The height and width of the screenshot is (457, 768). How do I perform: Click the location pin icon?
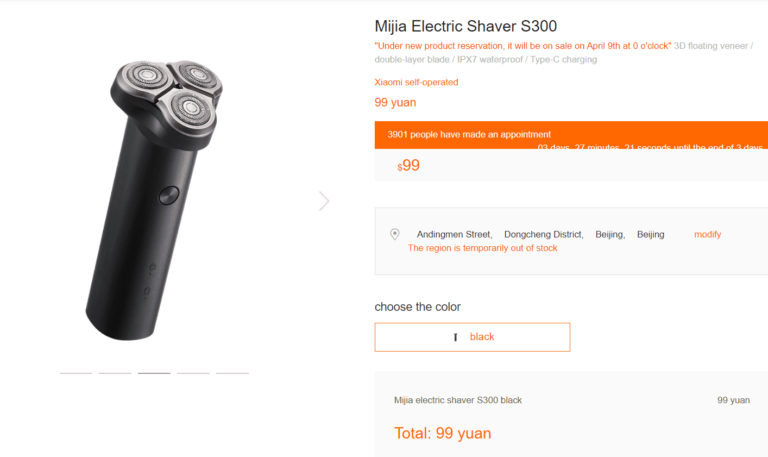[x=395, y=234]
